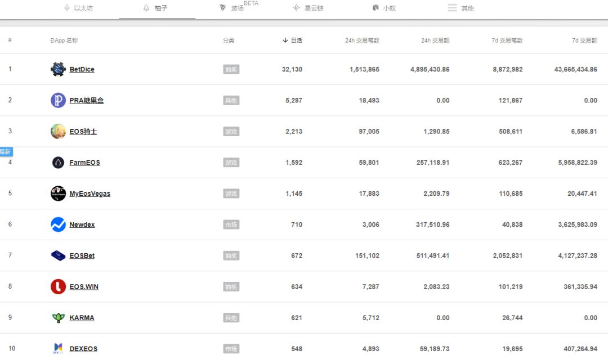
Task: Click the 柚子 EOS tab icon
Action: (x=146, y=8)
